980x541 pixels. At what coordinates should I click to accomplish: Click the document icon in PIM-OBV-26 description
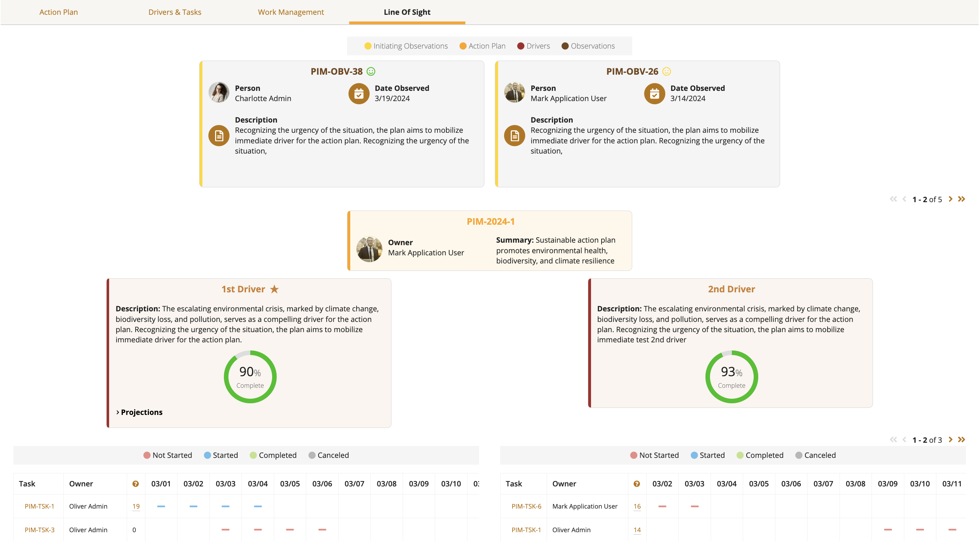click(x=514, y=136)
